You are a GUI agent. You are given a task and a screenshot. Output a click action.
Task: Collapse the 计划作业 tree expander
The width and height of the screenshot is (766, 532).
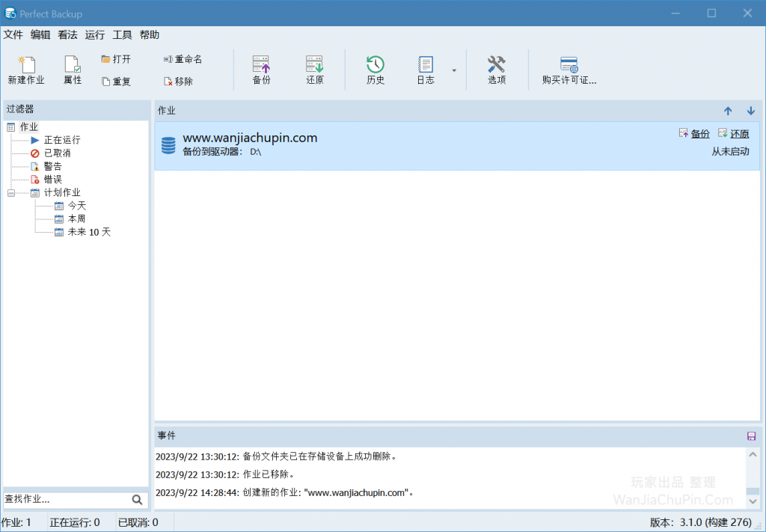pos(11,193)
